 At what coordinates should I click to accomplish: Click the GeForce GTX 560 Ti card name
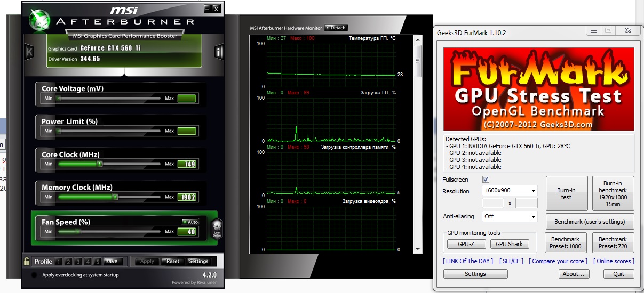tap(110, 48)
